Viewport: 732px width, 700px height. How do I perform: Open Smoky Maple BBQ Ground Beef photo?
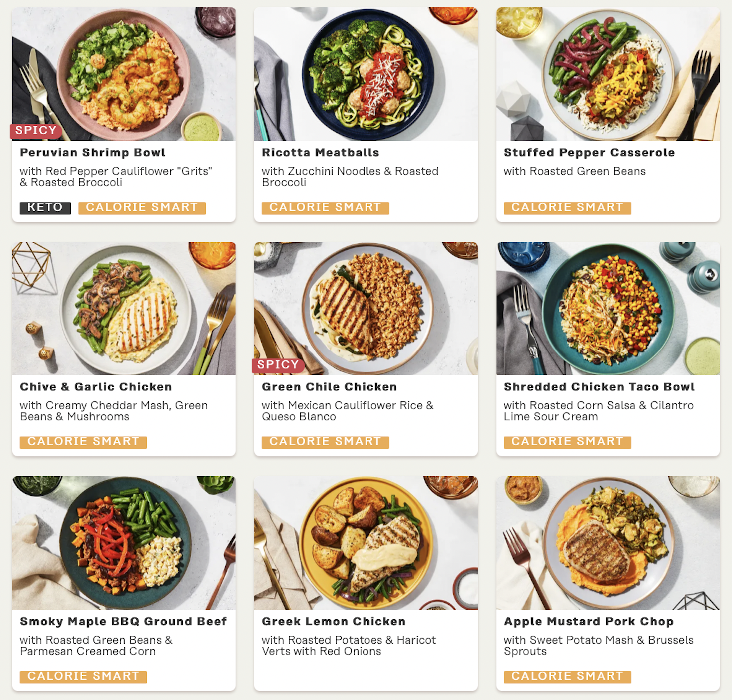pyautogui.click(x=124, y=543)
